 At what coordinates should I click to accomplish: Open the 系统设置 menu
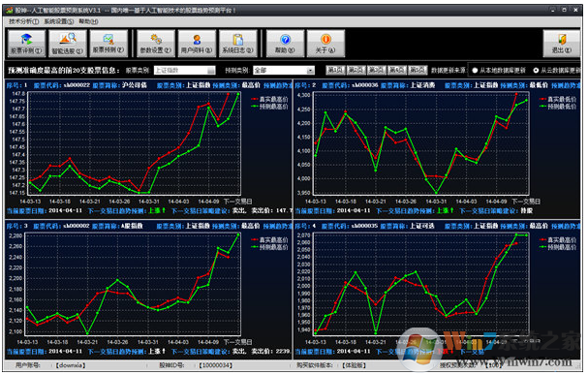pos(59,21)
